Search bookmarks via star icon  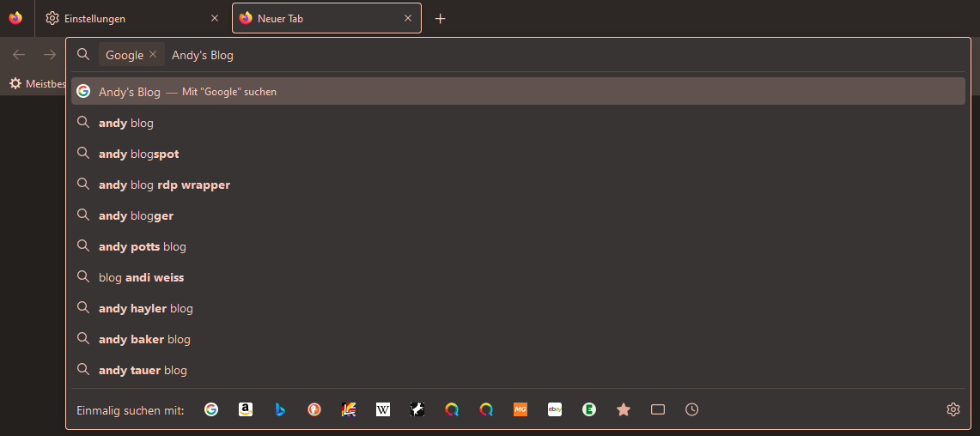624,409
